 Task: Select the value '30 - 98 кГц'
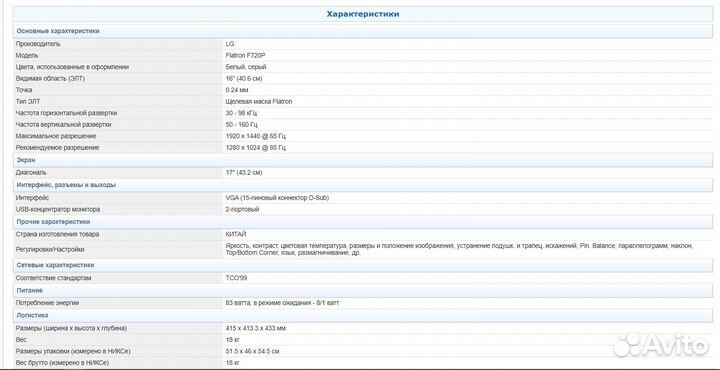[x=241, y=113]
